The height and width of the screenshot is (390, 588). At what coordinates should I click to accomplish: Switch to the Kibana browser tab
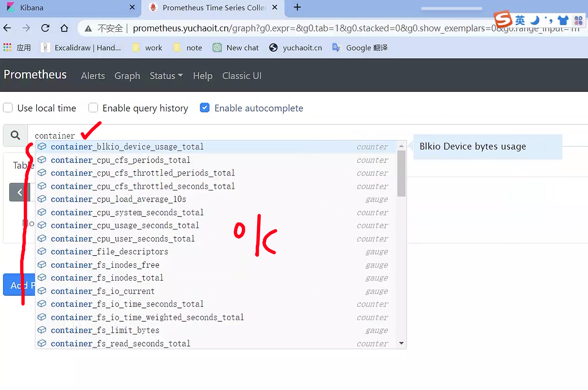point(32,8)
